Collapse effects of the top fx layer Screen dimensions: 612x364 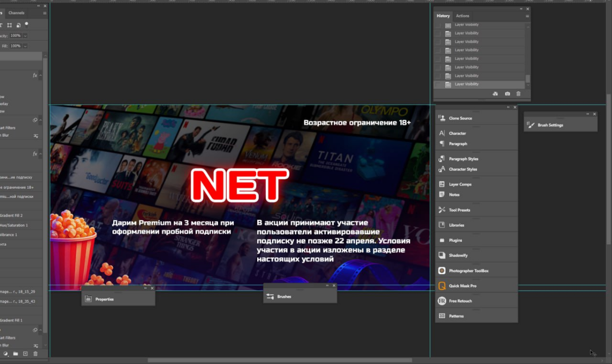click(x=41, y=75)
